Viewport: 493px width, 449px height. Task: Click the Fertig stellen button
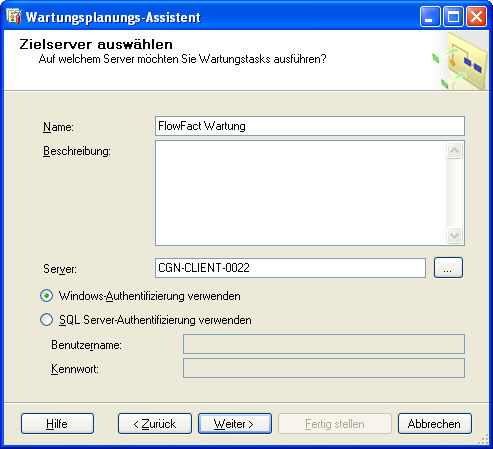point(335,424)
